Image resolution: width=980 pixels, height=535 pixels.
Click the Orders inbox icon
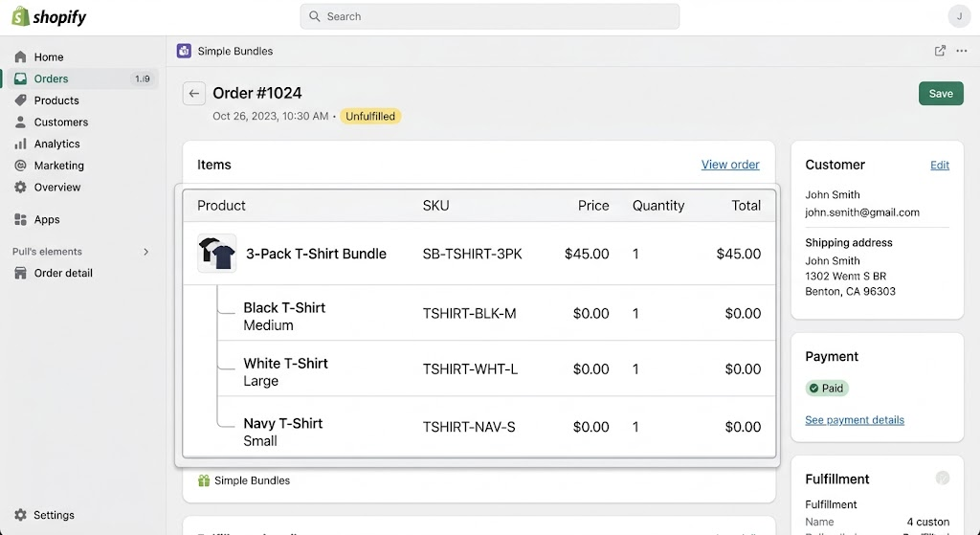coord(21,78)
